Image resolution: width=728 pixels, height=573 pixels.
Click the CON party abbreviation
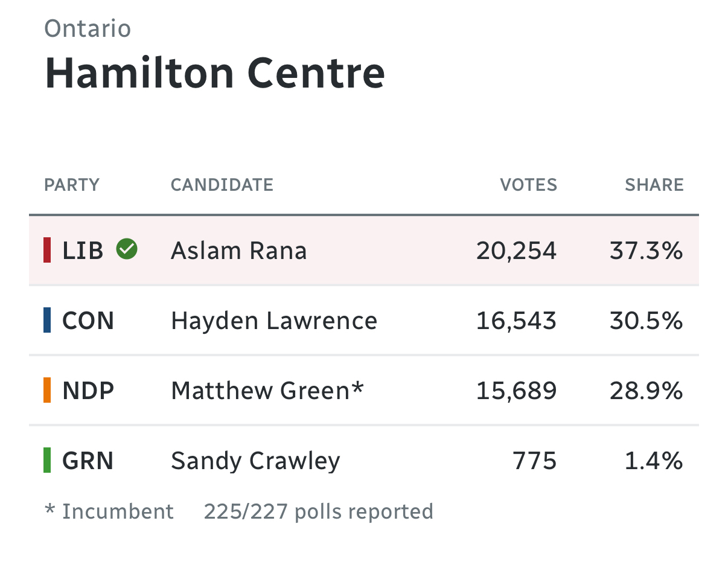point(88,321)
